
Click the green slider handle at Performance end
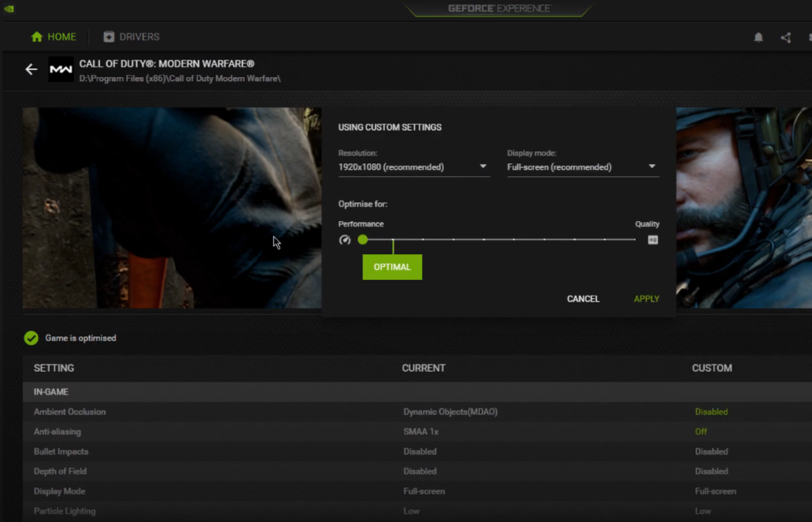point(363,239)
